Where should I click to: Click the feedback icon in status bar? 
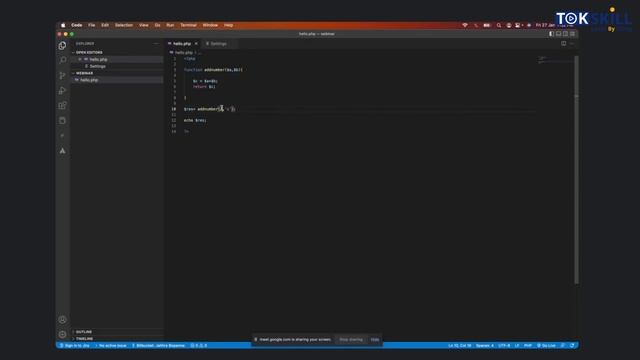[563, 346]
